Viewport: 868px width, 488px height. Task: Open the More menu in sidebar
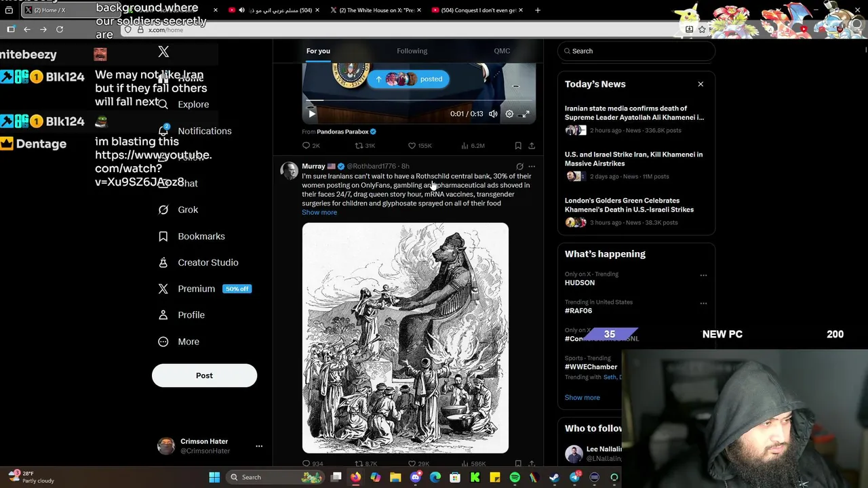[x=179, y=342]
